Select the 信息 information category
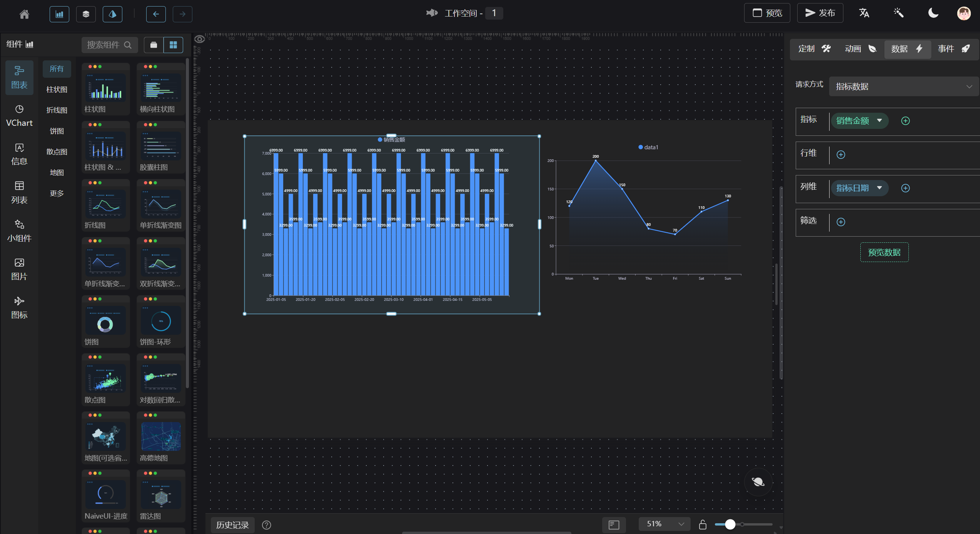This screenshot has width=980, height=534. click(19, 154)
